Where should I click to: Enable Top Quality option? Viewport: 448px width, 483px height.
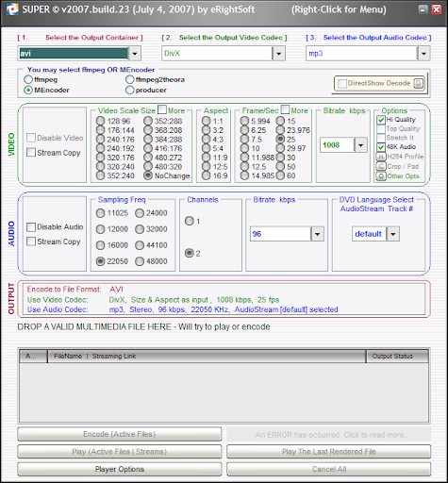click(x=381, y=129)
